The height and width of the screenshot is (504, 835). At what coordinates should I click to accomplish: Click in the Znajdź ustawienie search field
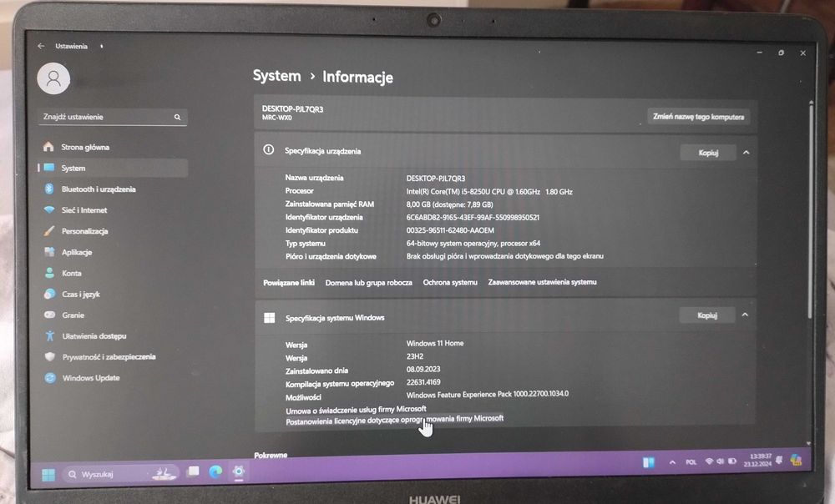(x=113, y=117)
